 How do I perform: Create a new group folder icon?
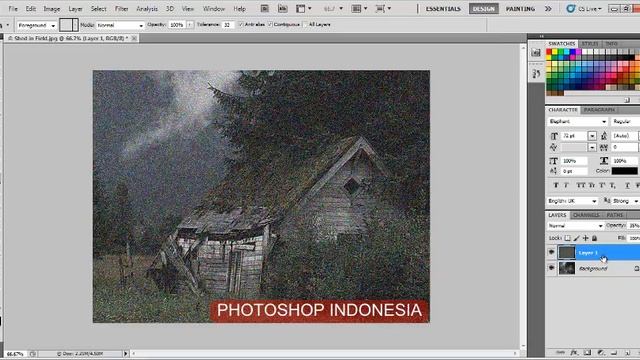tap(614, 352)
